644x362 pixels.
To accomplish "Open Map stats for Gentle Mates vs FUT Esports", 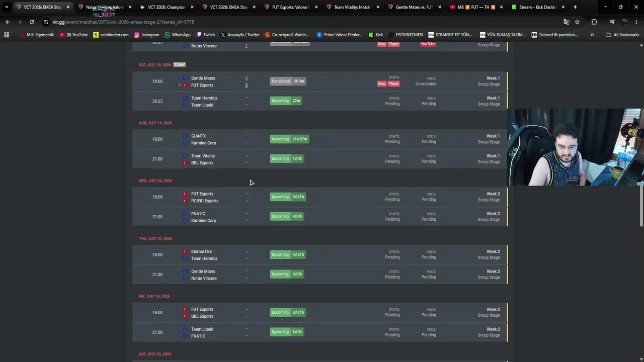I will (382, 84).
